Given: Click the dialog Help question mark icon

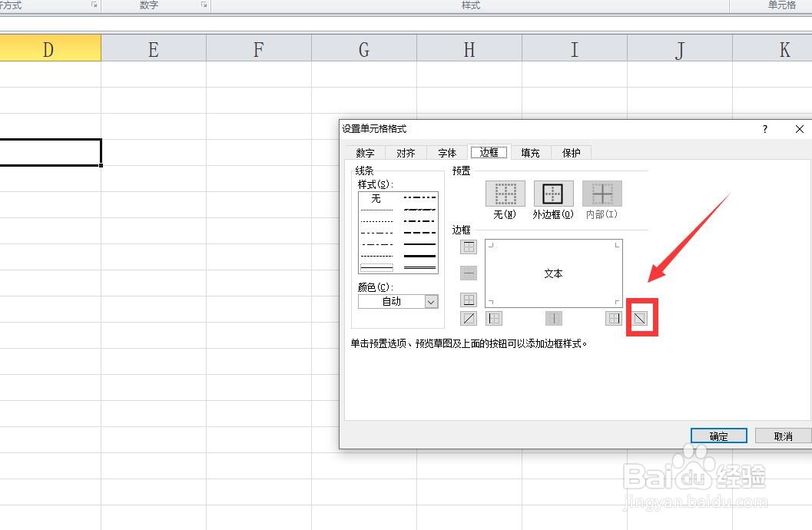Looking at the screenshot, I should [x=764, y=129].
